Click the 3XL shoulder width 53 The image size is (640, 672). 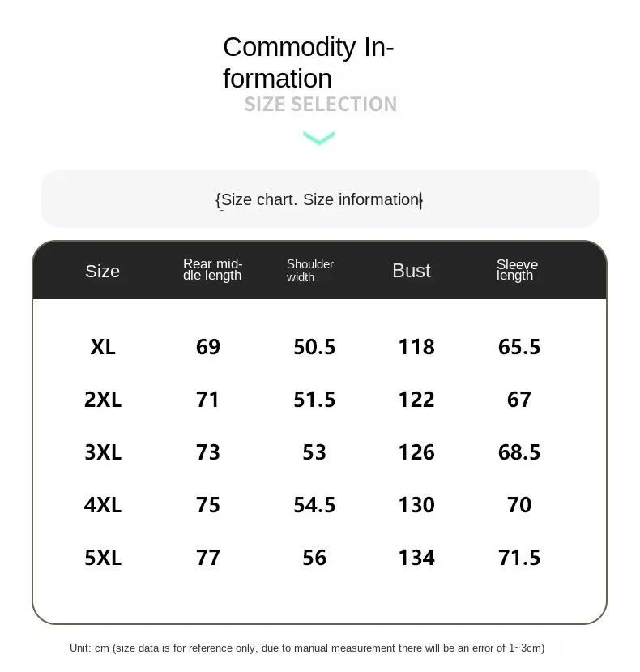(x=314, y=452)
